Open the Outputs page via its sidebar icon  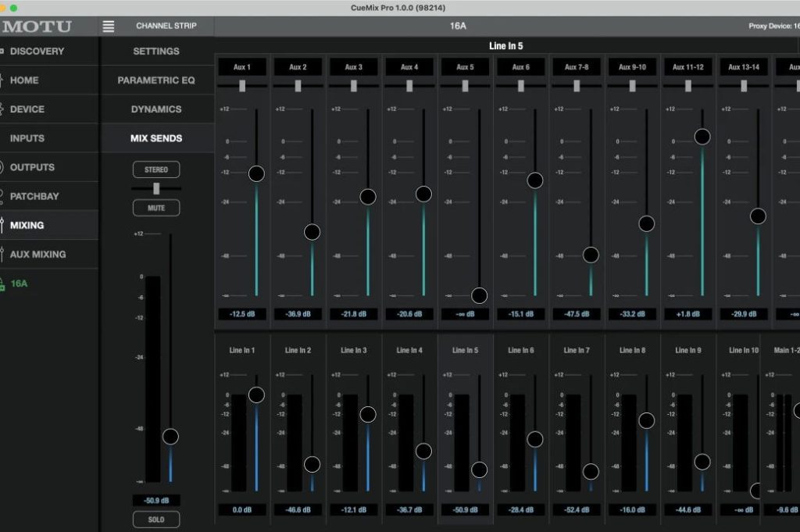point(2,167)
